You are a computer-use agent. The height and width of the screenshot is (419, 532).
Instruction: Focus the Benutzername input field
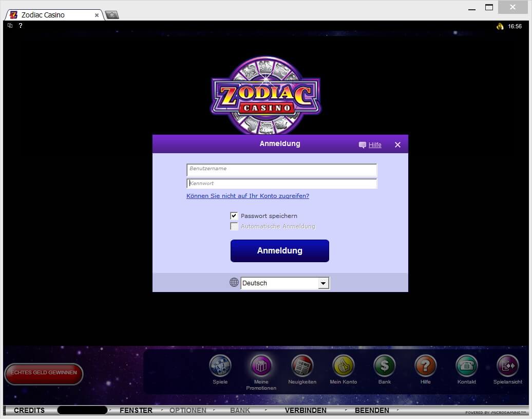pos(281,170)
